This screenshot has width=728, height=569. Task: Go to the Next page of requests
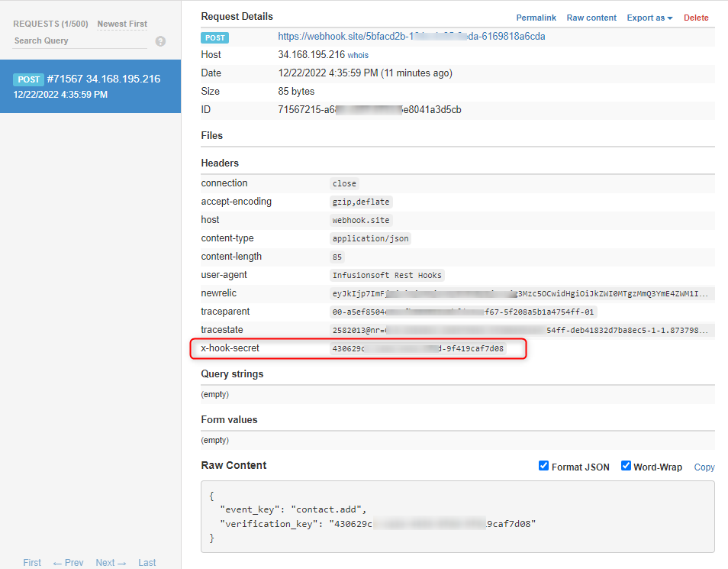coord(111,562)
